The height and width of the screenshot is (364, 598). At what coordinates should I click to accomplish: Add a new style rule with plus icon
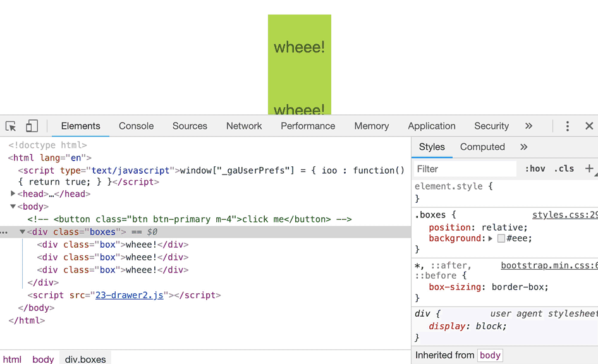(589, 169)
